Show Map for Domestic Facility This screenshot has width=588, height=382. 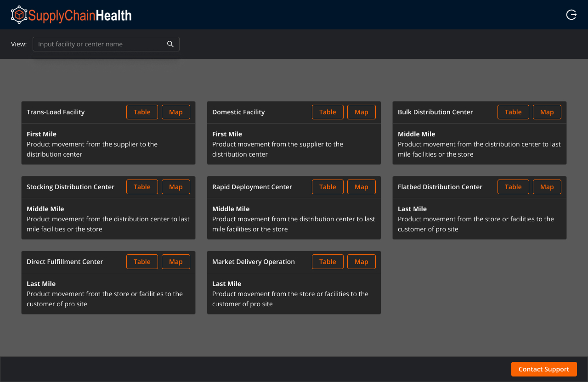point(361,112)
